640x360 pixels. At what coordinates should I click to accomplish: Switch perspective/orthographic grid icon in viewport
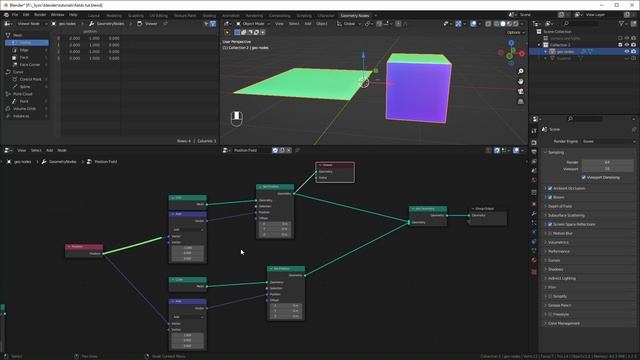pyautogui.click(x=520, y=101)
